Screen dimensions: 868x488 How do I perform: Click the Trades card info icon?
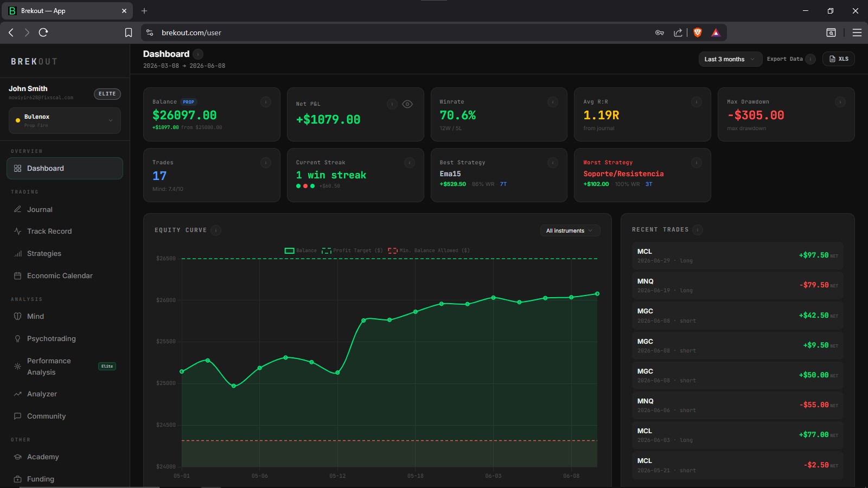coord(266,163)
